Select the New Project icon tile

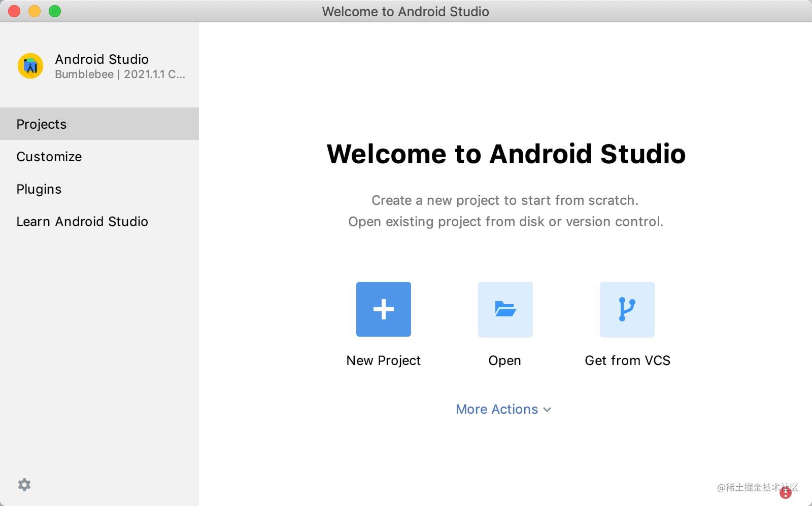tap(383, 309)
